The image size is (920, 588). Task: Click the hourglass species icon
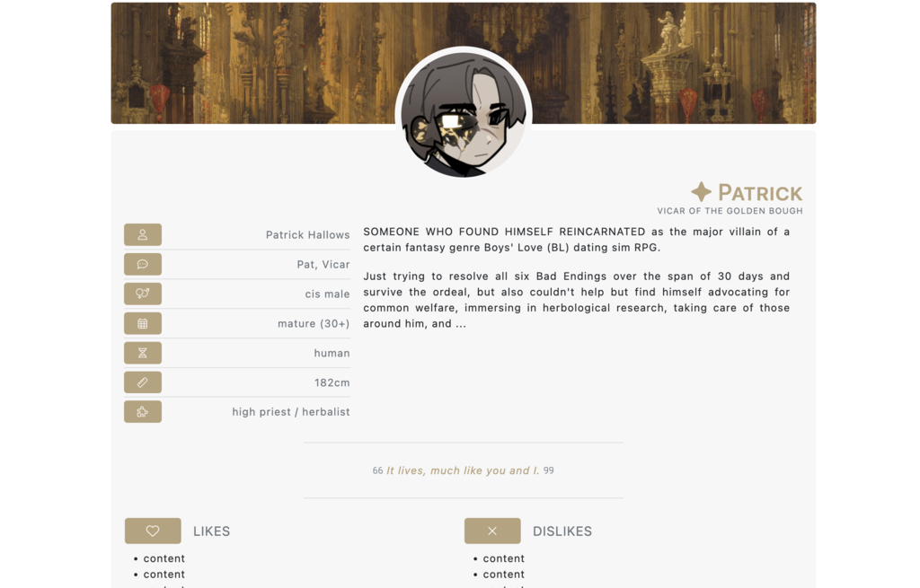[143, 353]
